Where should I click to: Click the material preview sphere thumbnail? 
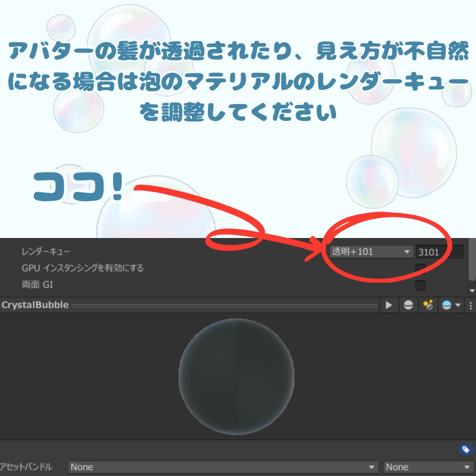coord(236,376)
